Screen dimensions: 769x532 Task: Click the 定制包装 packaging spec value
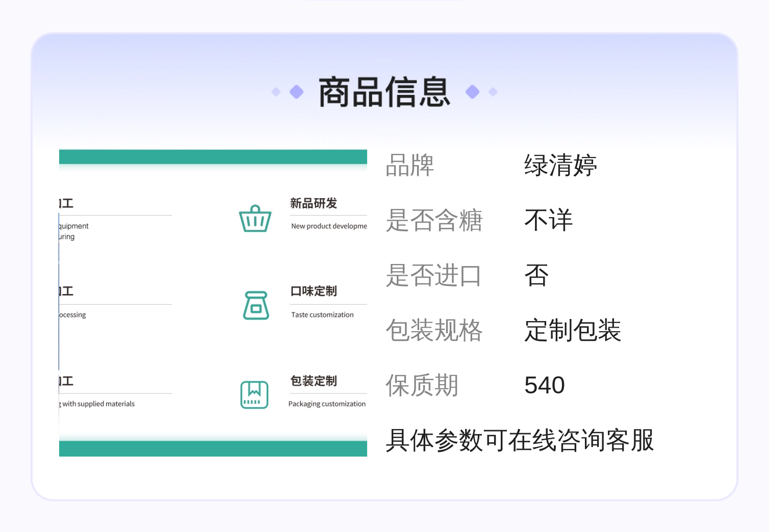click(x=573, y=330)
